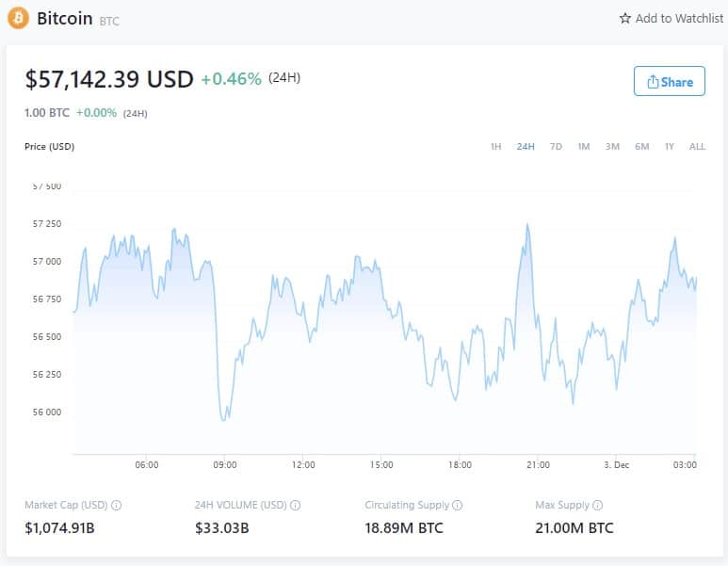Click the 56 500 price axis label
Screen dimensions: 728x566
pyautogui.click(x=47, y=336)
